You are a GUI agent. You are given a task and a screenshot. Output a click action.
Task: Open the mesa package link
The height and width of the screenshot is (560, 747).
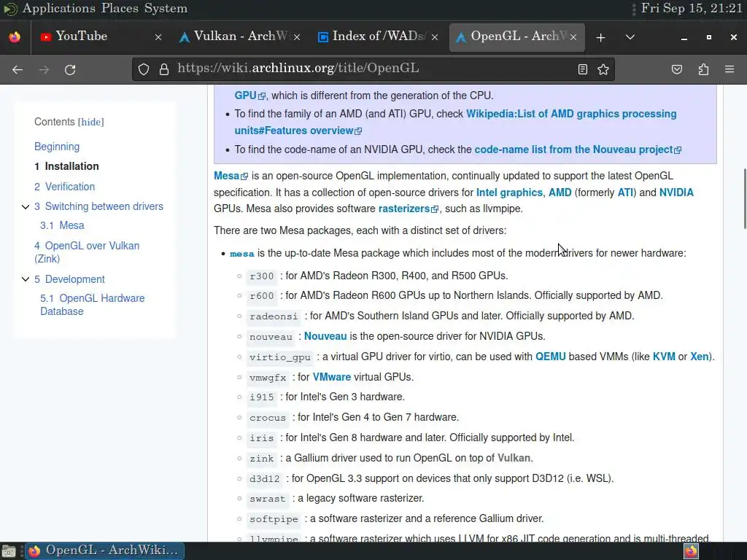pyautogui.click(x=242, y=253)
